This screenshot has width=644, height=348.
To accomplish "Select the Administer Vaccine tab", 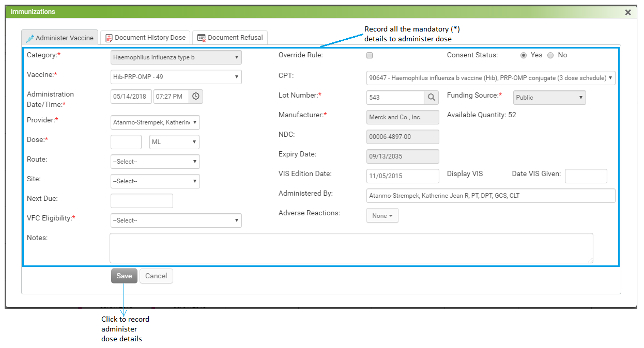I will (59, 38).
